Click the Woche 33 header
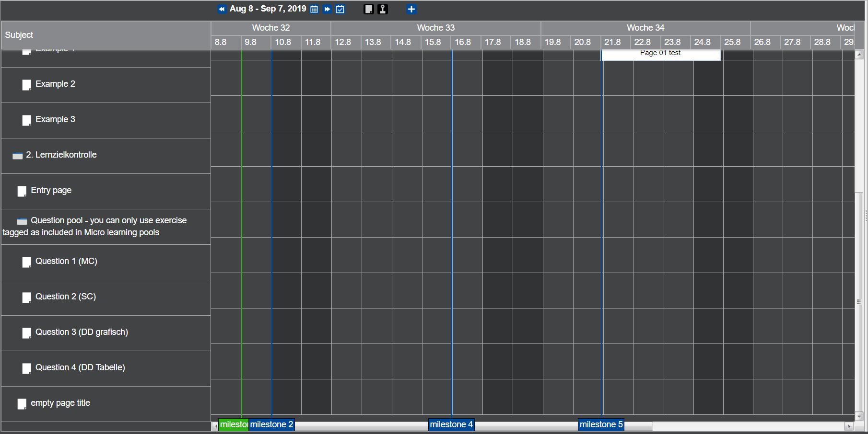 [435, 28]
